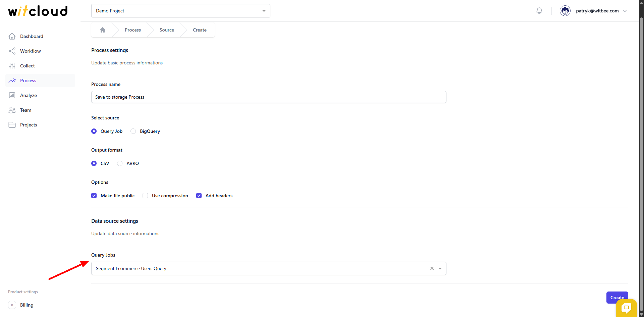Open the Projects section
Screen dimensions: 644x317
pos(29,125)
